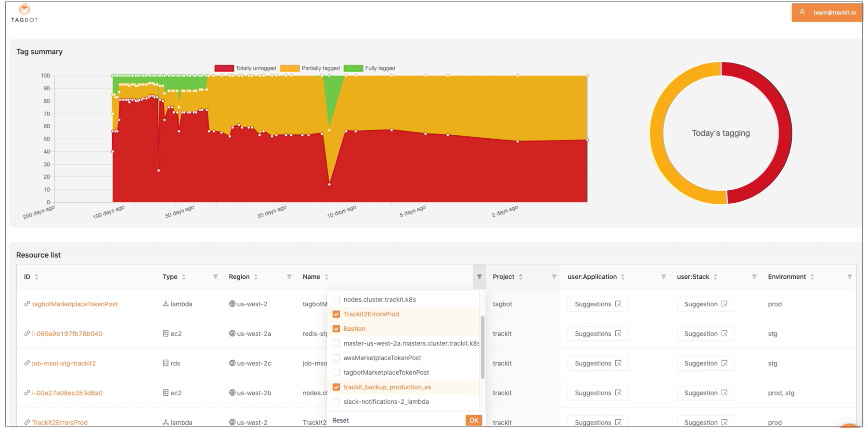Sort the user:Application column
This screenshot has height=428, width=868.
pos(622,277)
